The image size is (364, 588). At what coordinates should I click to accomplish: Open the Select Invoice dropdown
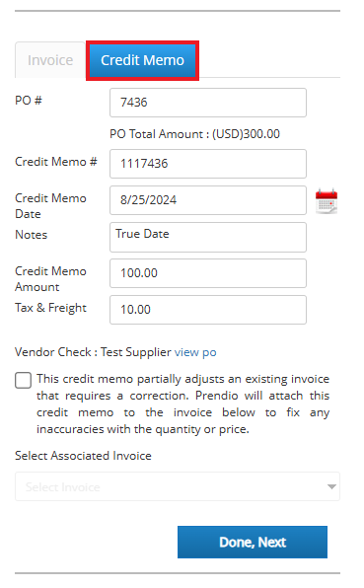178,486
